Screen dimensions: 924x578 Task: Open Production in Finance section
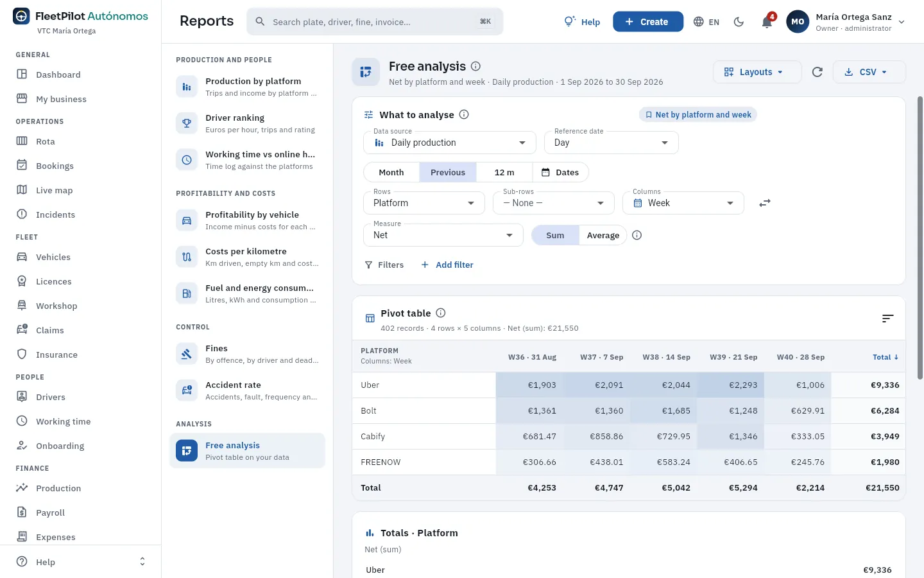[x=58, y=488]
